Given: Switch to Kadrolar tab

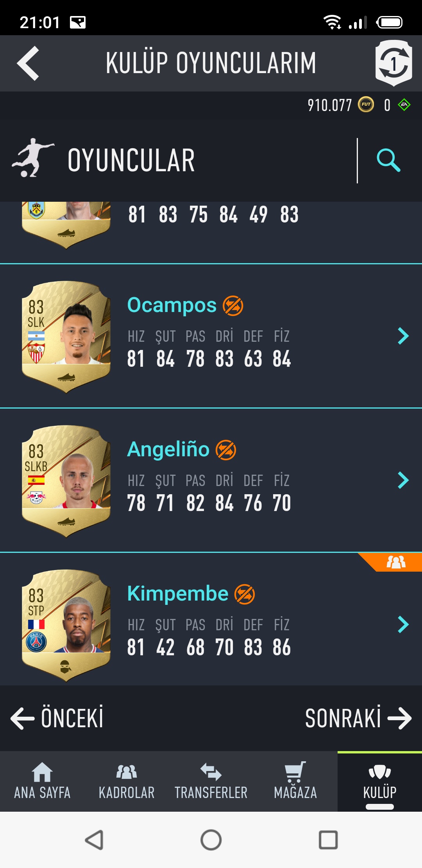Looking at the screenshot, I should pos(127,781).
